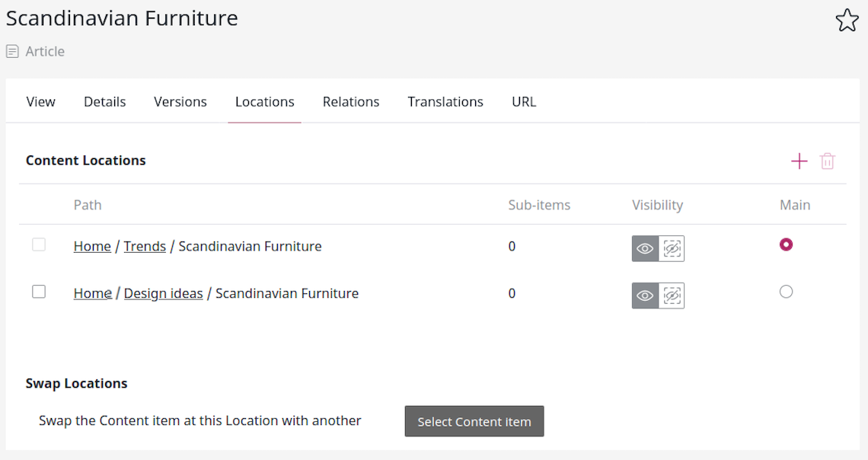Click the Swap the Content item description text
This screenshot has width=868, height=460.
[199, 420]
